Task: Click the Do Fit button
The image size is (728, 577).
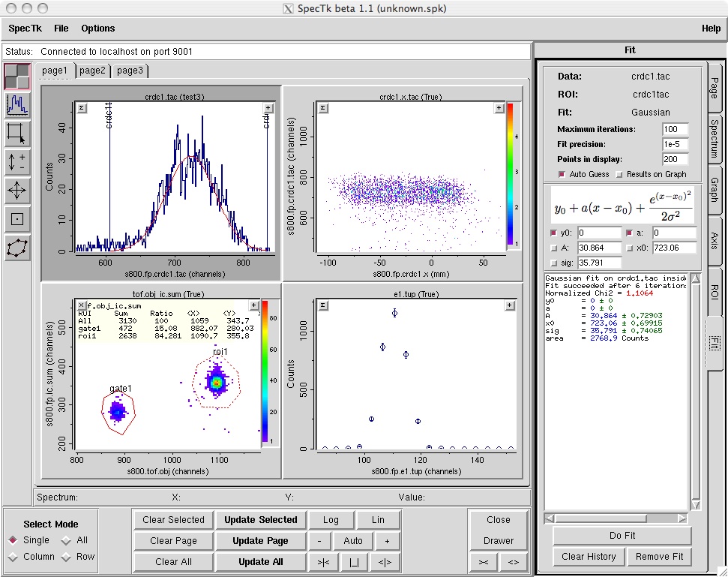Action: click(622, 536)
